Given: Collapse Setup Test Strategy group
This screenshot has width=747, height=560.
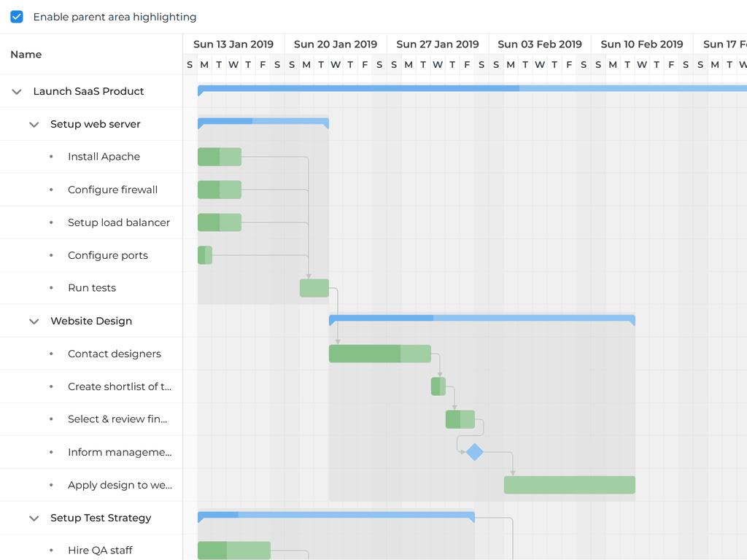Looking at the screenshot, I should coord(34,518).
